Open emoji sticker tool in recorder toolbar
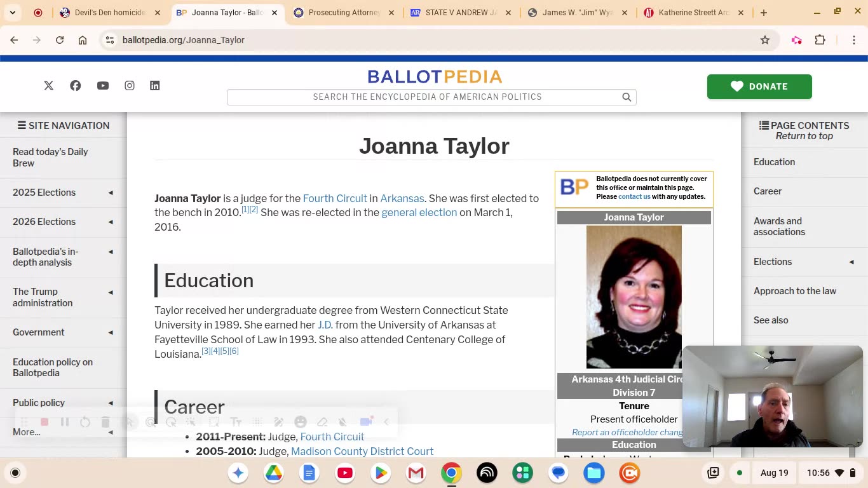 [x=301, y=422]
